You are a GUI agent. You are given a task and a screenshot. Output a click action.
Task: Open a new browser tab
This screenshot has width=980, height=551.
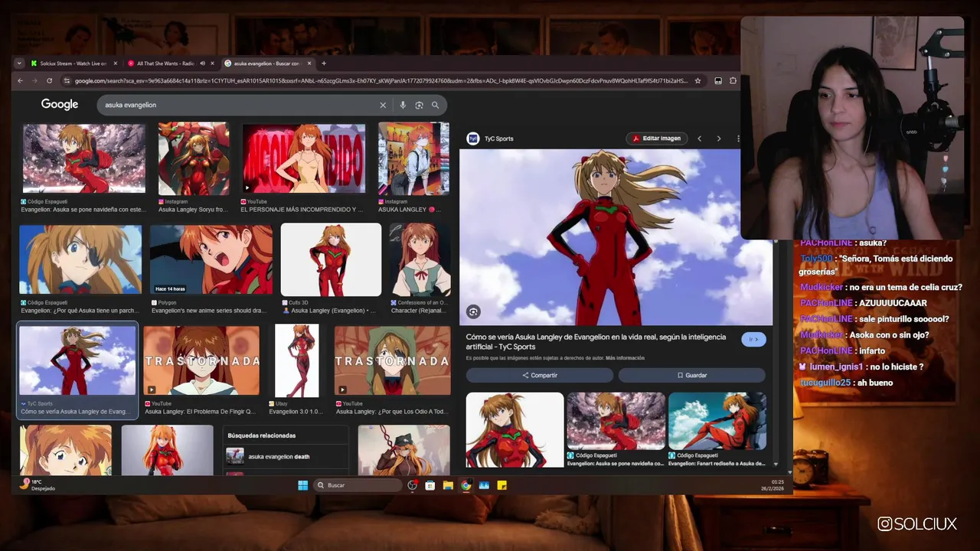pyautogui.click(x=324, y=64)
